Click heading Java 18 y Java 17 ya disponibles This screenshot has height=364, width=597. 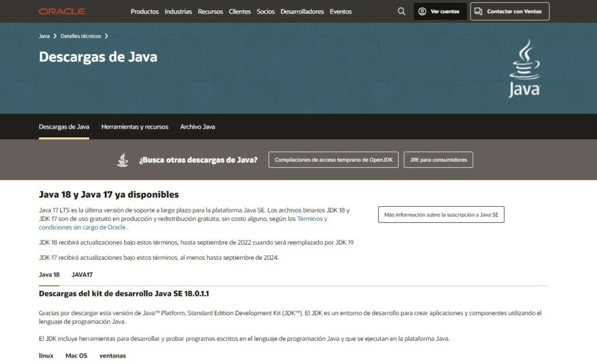click(109, 195)
